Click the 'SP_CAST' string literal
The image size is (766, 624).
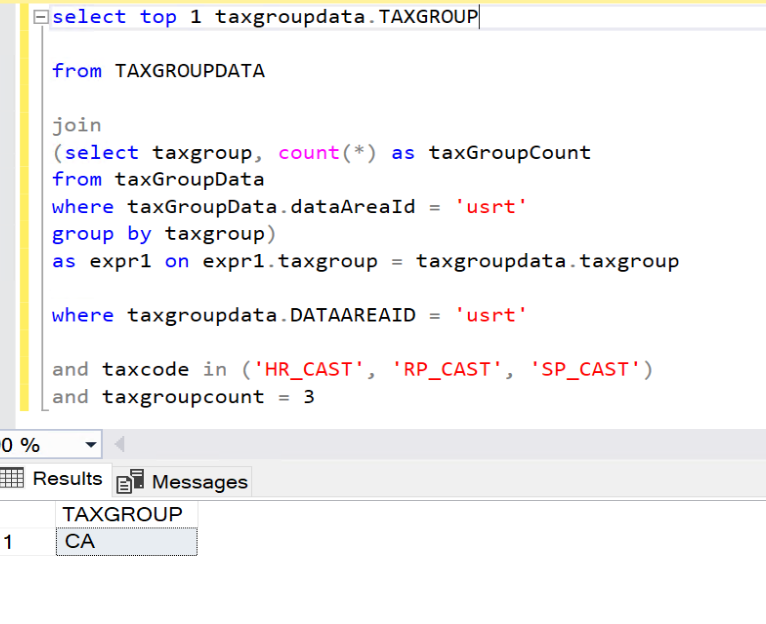coord(585,369)
